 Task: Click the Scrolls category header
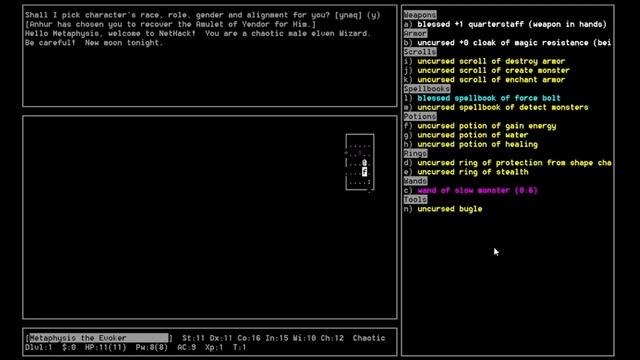click(420, 52)
